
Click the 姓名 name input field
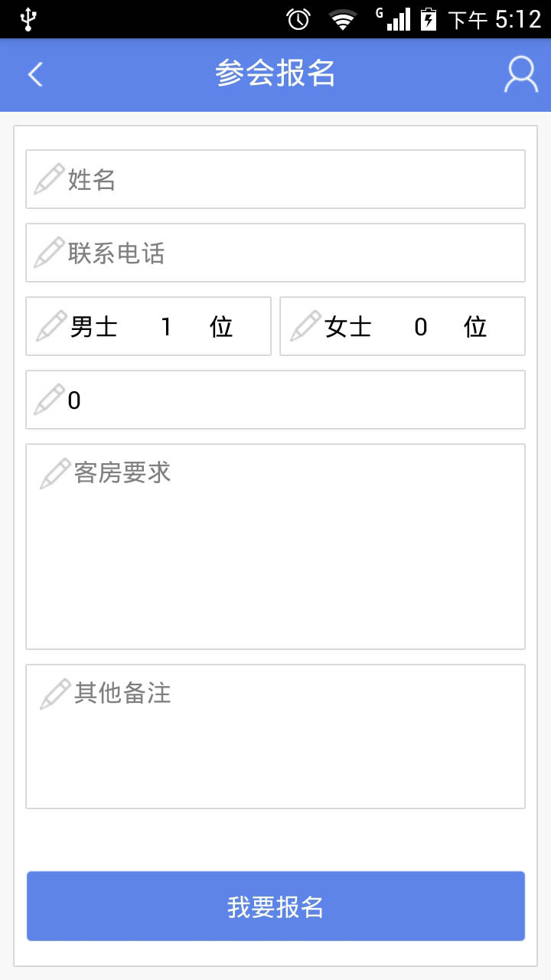[291, 179]
